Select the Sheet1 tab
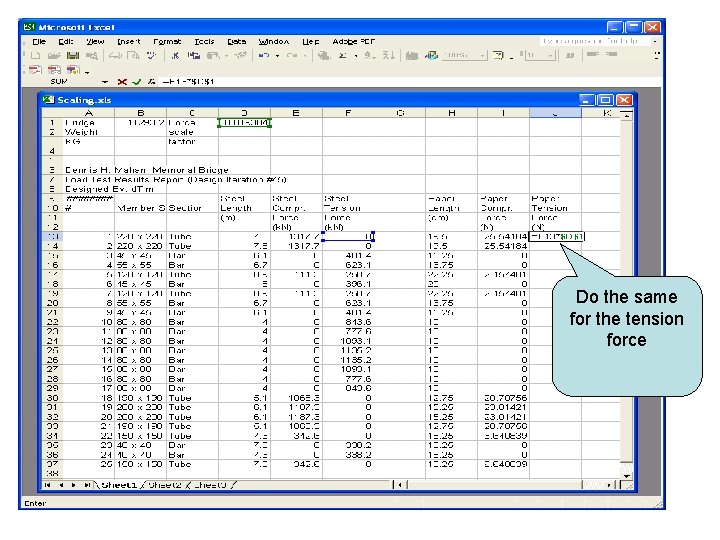The height and width of the screenshot is (540, 720). point(119,485)
